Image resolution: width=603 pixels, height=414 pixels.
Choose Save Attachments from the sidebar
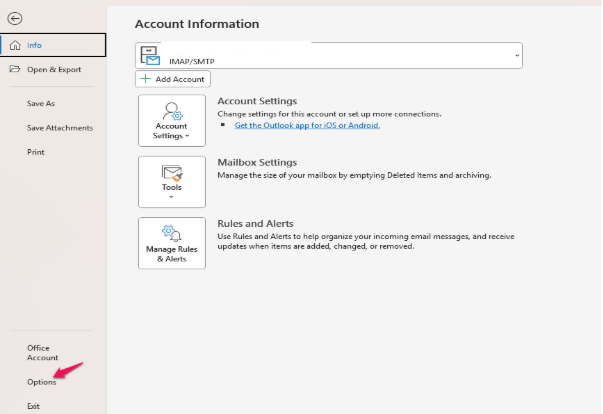pos(60,128)
